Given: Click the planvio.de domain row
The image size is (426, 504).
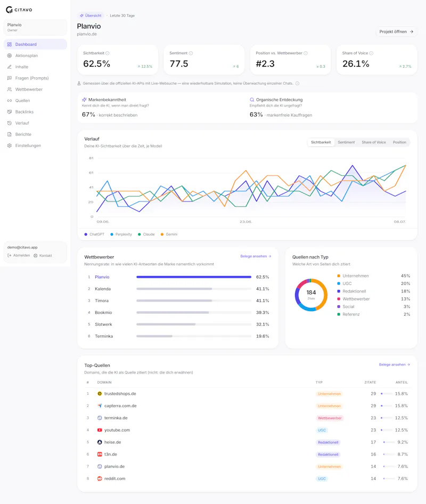Looking at the screenshot, I should coord(247,466).
